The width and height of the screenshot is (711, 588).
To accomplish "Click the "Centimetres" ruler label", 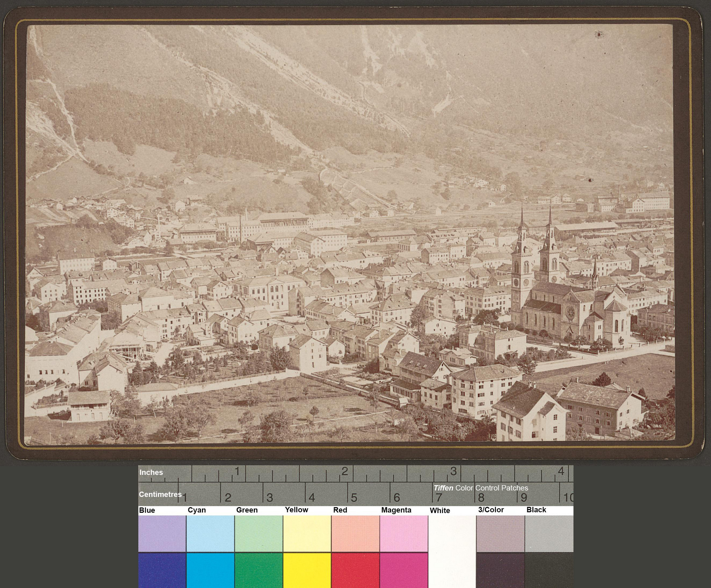I will point(160,494).
